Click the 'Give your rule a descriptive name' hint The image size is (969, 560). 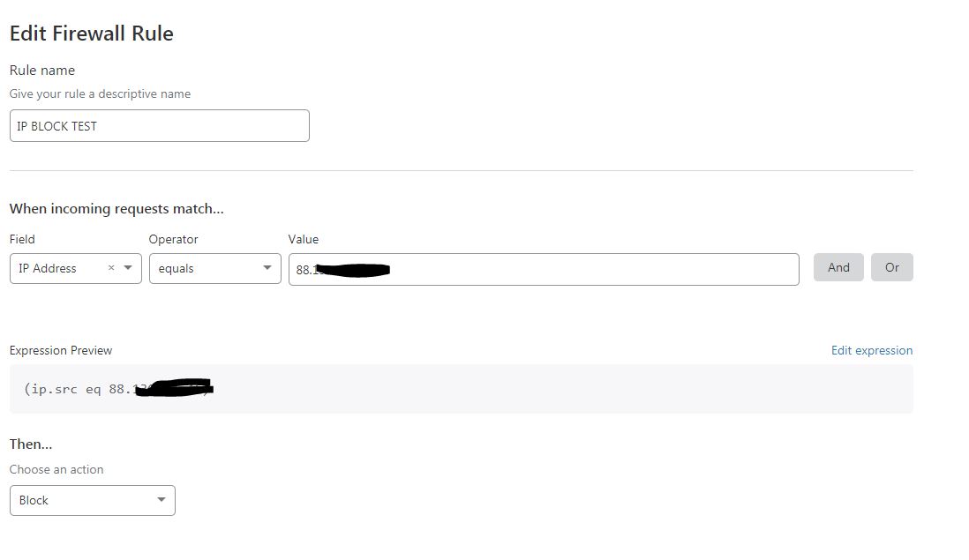click(100, 93)
